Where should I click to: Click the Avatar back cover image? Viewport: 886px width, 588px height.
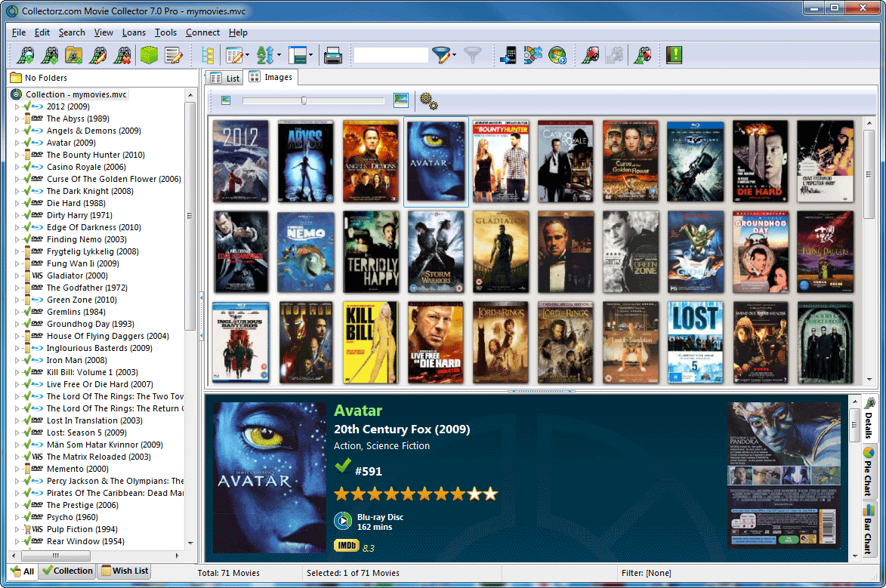784,475
